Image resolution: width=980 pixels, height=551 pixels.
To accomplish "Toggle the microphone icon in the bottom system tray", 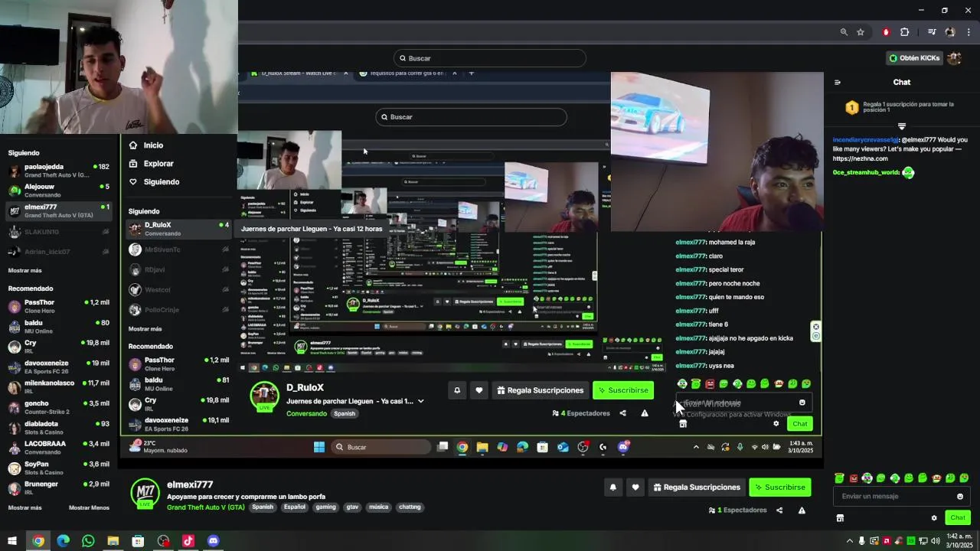I will [x=861, y=541].
